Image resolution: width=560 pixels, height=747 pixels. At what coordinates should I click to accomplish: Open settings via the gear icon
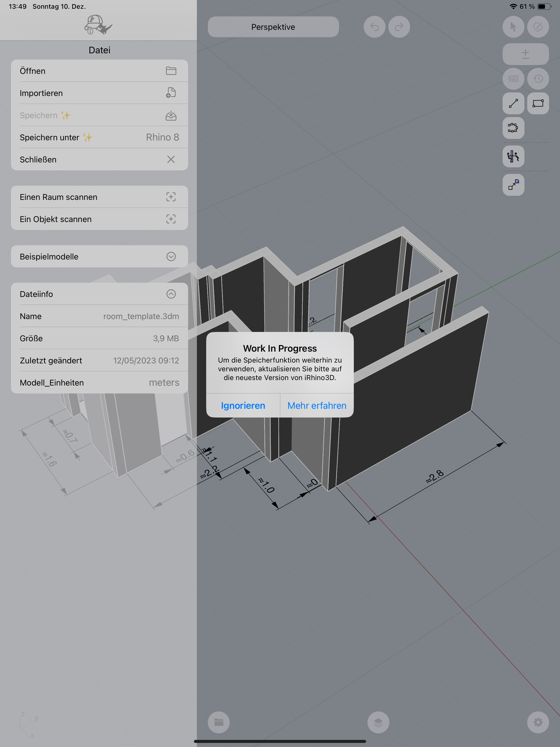pyautogui.click(x=538, y=722)
